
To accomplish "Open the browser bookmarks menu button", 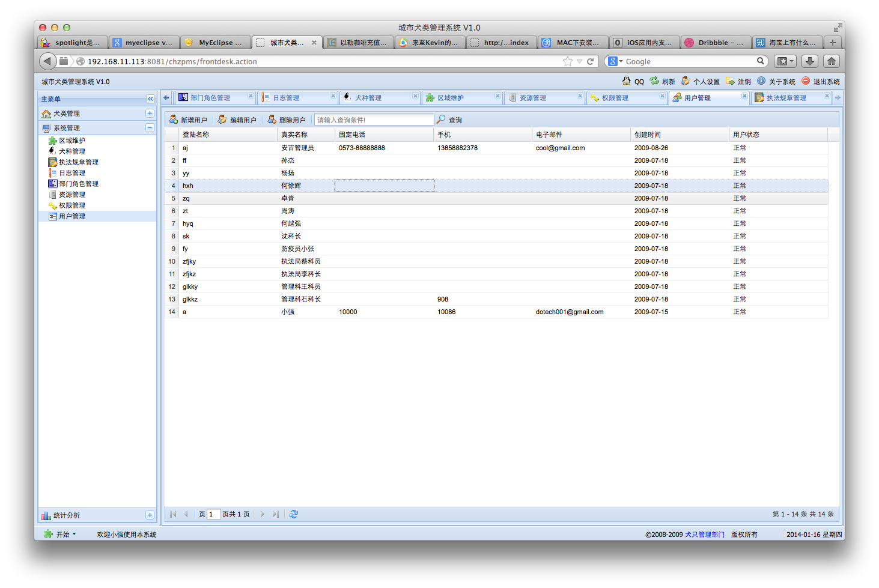I will [785, 61].
